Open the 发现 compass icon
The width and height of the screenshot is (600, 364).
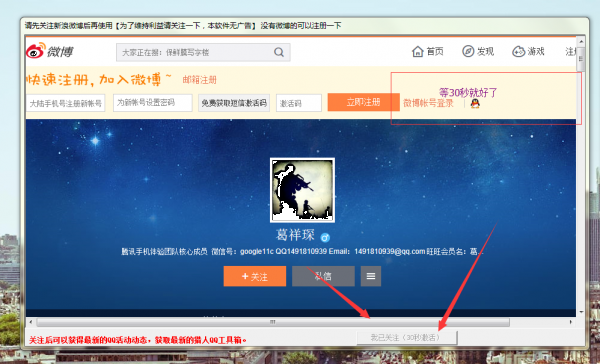coord(468,51)
